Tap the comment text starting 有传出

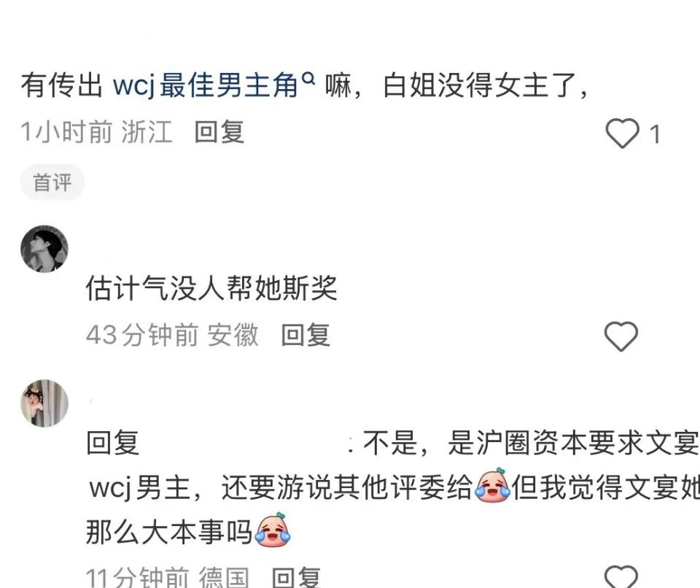(303, 85)
